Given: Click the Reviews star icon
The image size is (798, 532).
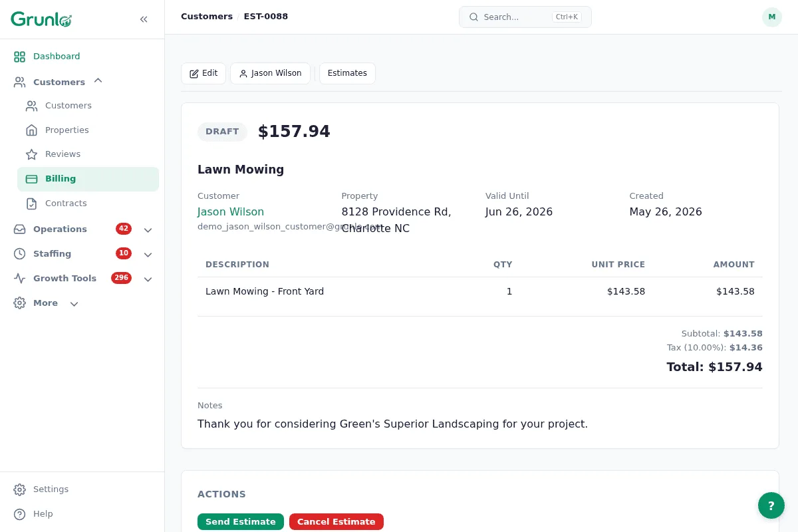Looking at the screenshot, I should click(x=31, y=154).
